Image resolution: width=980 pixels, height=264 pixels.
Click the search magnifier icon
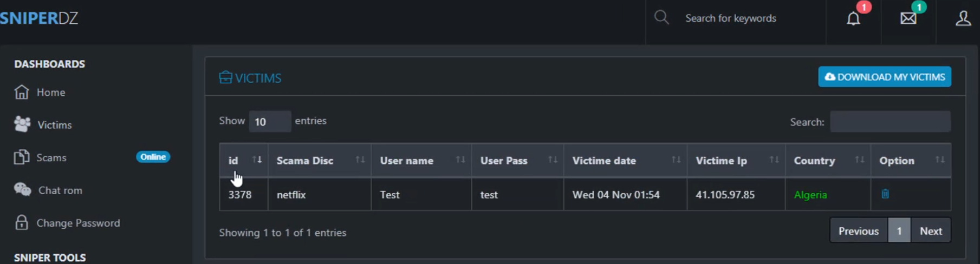661,17
